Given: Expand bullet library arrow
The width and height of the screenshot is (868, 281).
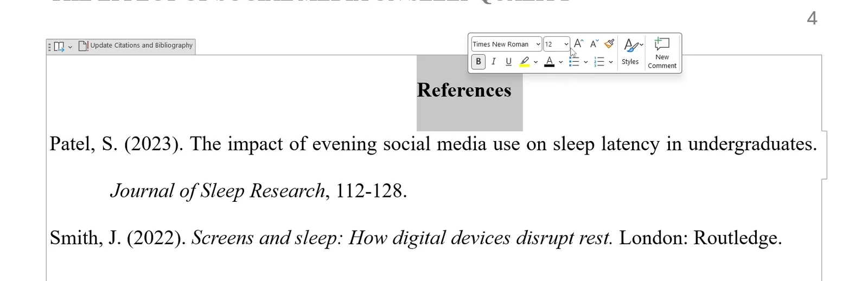Looking at the screenshot, I should 585,62.
